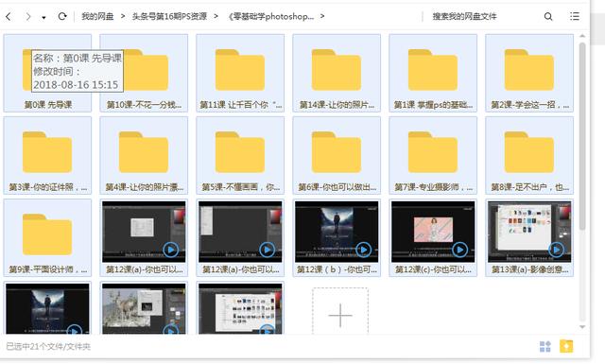Expand chevron after 我的网盘 breadcrumb

123,16
